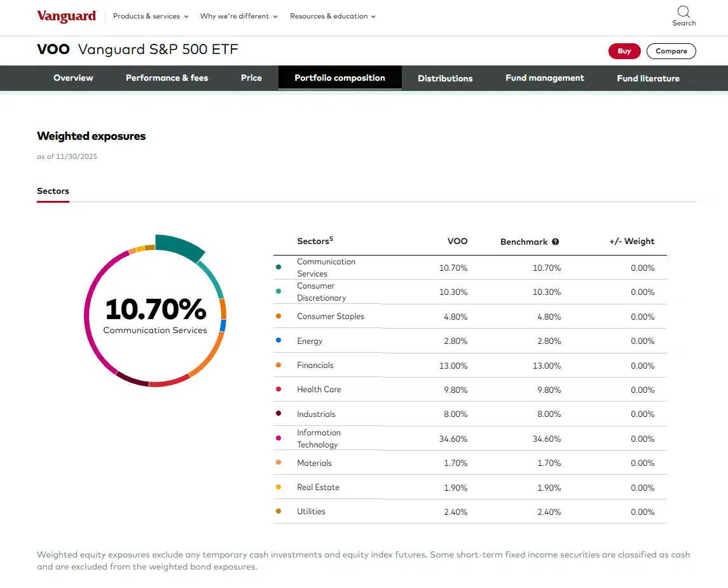This screenshot has width=728, height=588.
Task: Click the Energy blue legend dot
Action: coord(278,341)
